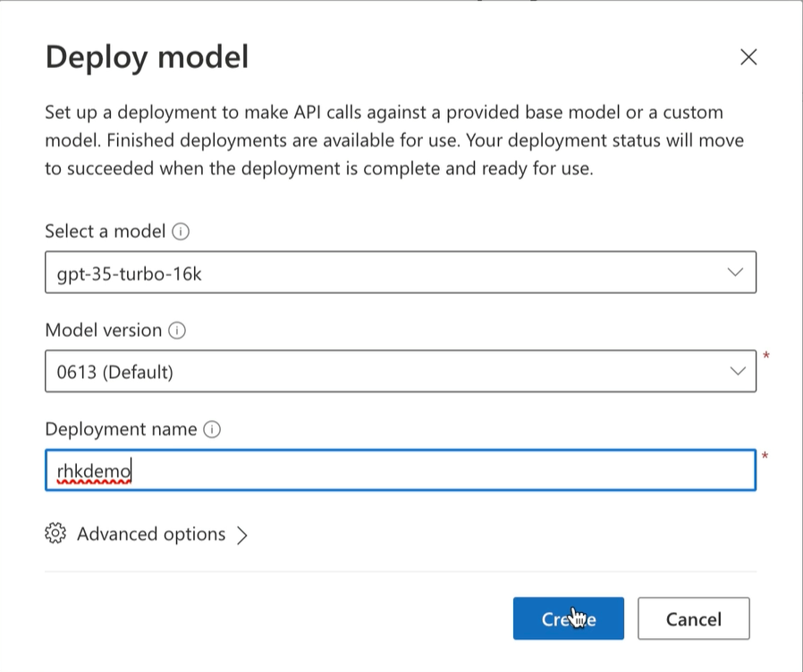Click the Select a model label
The width and height of the screenshot is (803, 672).
pyautogui.click(x=105, y=231)
